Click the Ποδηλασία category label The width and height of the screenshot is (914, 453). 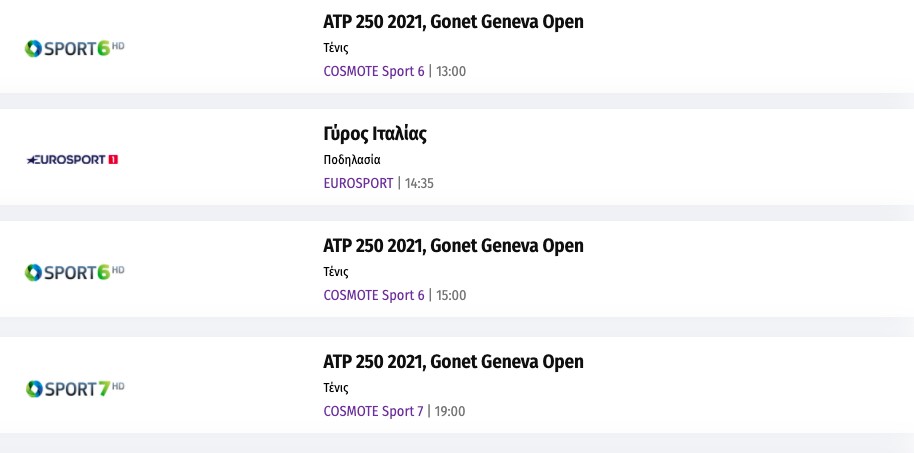352,159
